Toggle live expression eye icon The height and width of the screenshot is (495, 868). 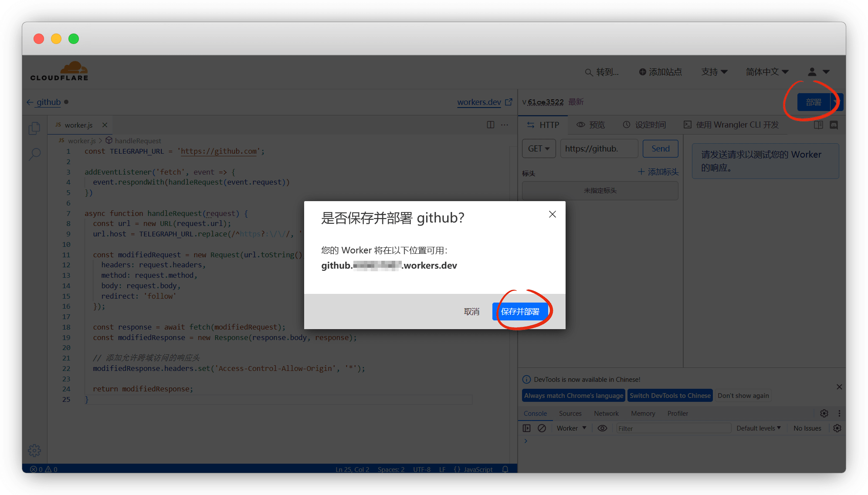pos(602,428)
